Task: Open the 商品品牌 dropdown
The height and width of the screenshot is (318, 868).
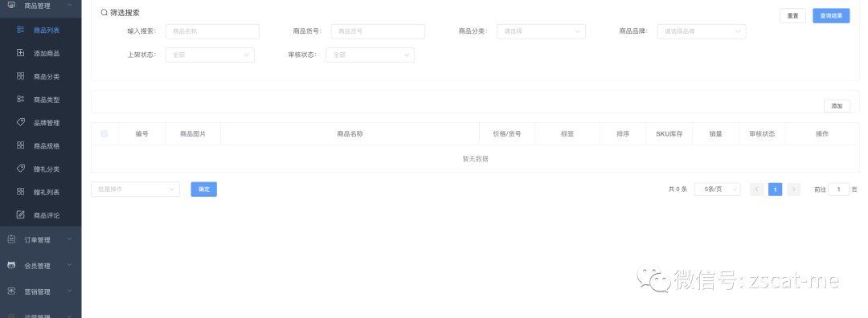Action: [702, 31]
